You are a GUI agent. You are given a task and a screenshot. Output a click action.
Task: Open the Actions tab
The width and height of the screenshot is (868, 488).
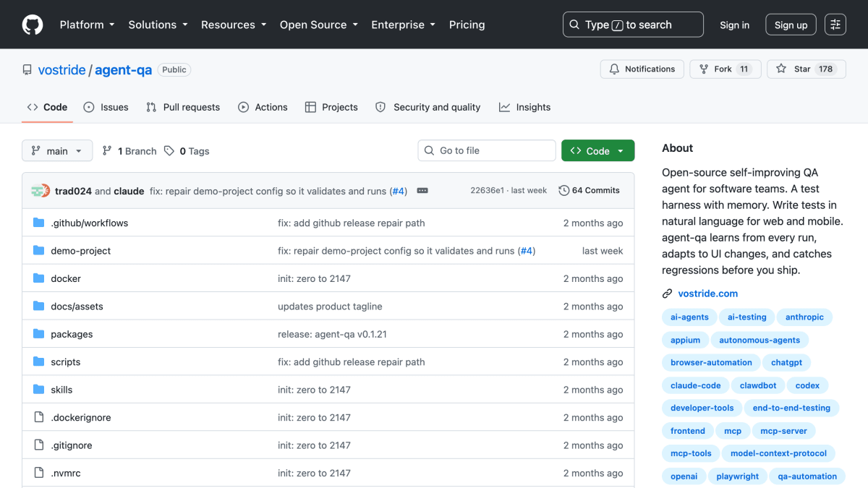coord(263,107)
